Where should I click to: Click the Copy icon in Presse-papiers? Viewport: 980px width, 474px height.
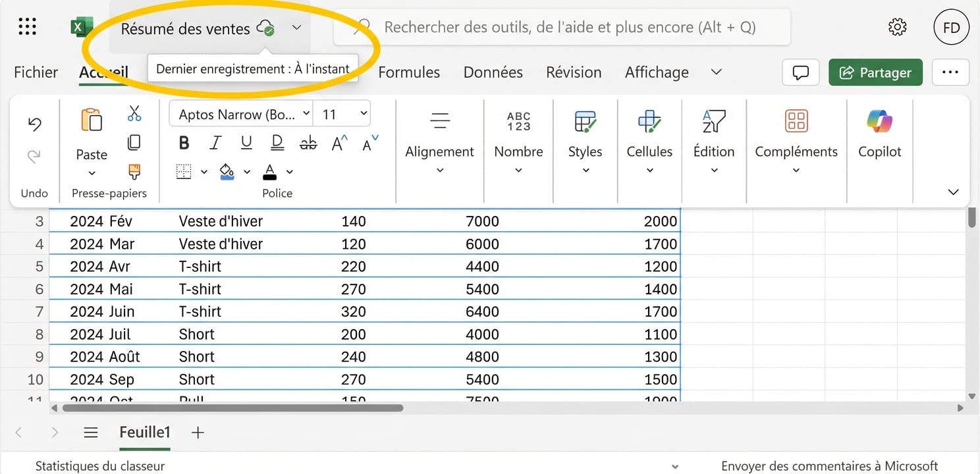pos(134,142)
